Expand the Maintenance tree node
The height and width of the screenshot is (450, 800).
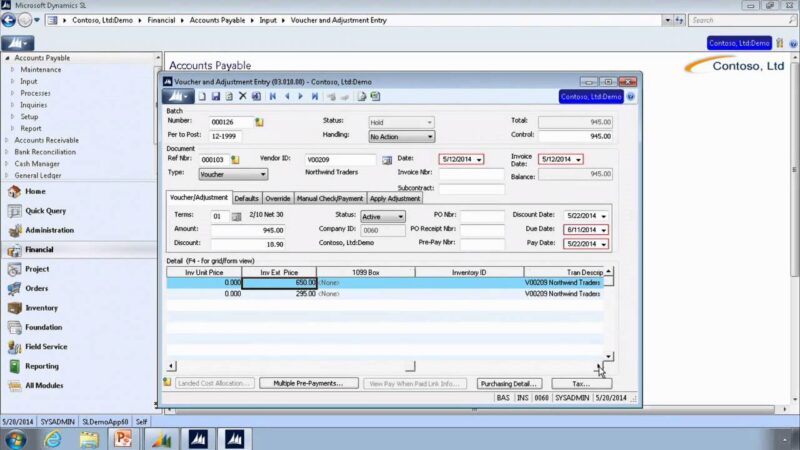12,69
